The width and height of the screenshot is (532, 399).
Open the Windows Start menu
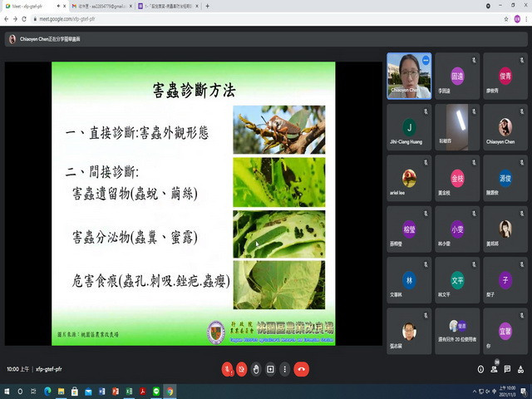click(7, 392)
